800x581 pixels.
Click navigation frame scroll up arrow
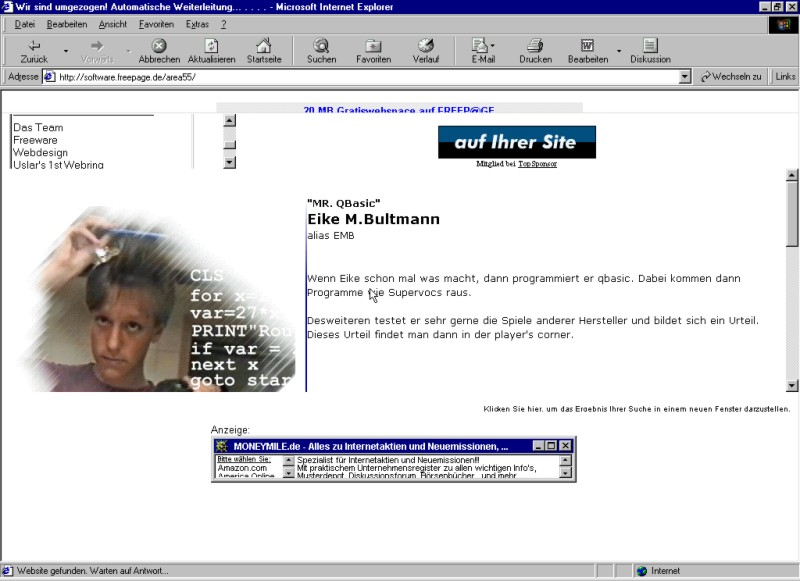[x=230, y=120]
